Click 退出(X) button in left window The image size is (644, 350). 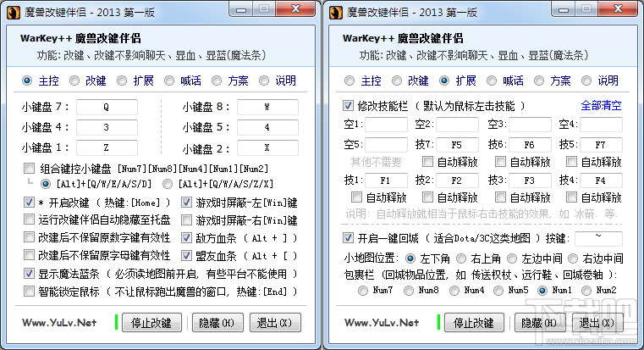(275, 323)
